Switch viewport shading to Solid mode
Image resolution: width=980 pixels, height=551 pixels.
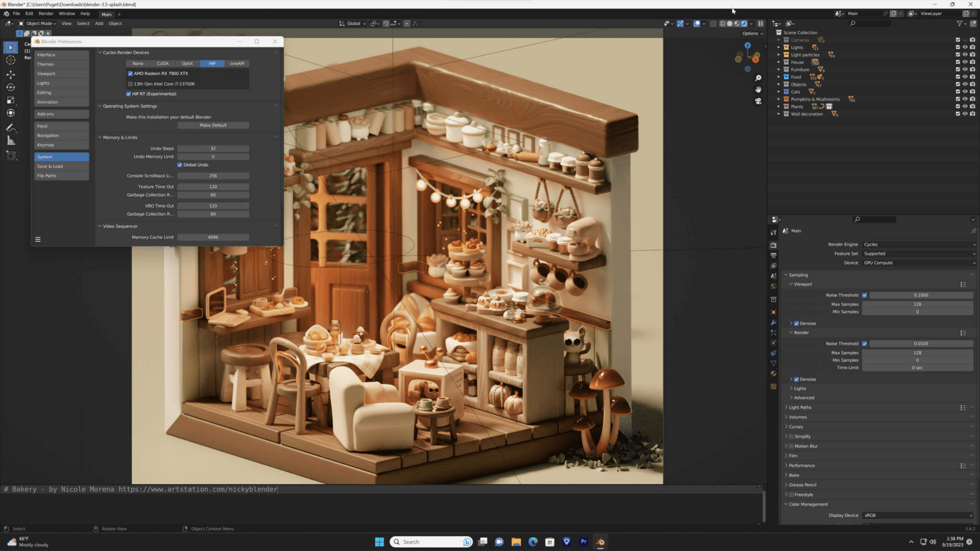click(x=729, y=23)
